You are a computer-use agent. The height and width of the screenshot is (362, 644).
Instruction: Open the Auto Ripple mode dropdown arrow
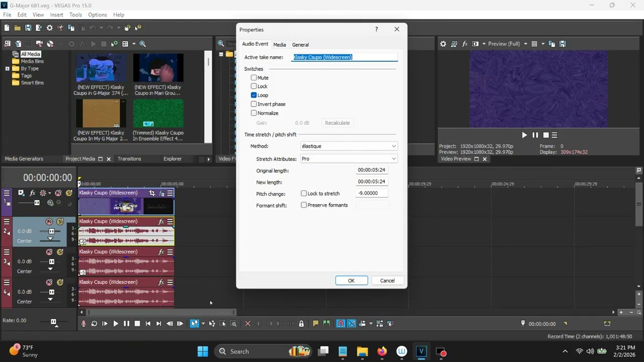(371, 324)
